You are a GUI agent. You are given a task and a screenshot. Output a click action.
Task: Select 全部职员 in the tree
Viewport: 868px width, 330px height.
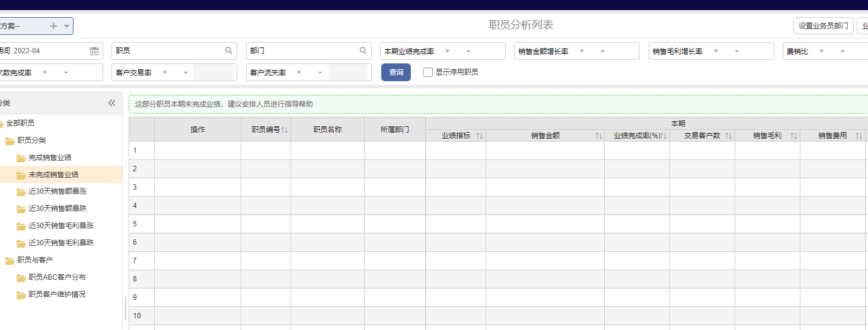[20, 123]
